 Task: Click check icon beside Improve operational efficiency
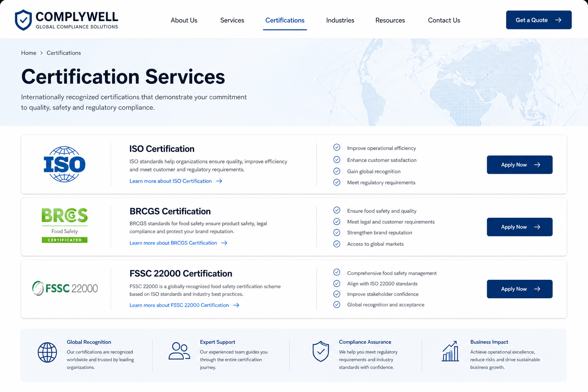337,147
